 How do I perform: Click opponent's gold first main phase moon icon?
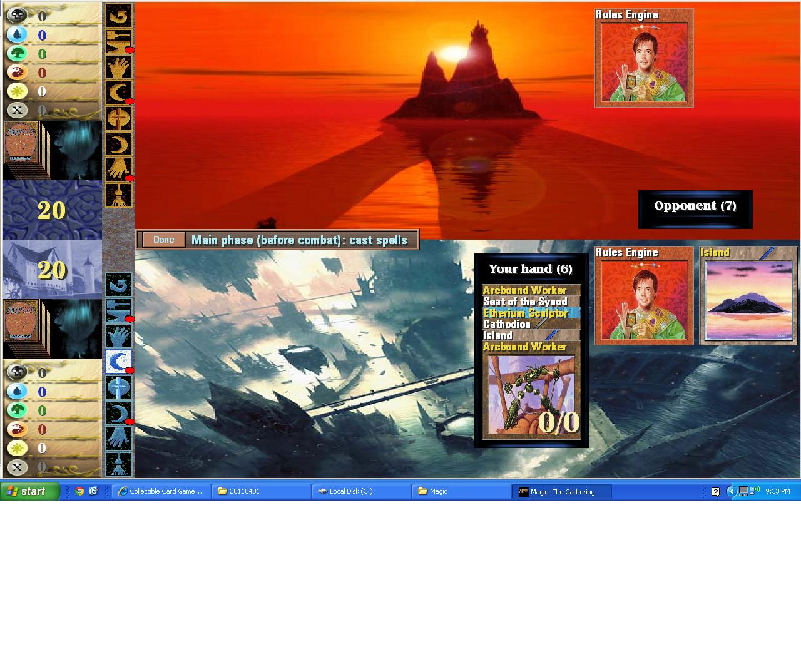(x=118, y=92)
